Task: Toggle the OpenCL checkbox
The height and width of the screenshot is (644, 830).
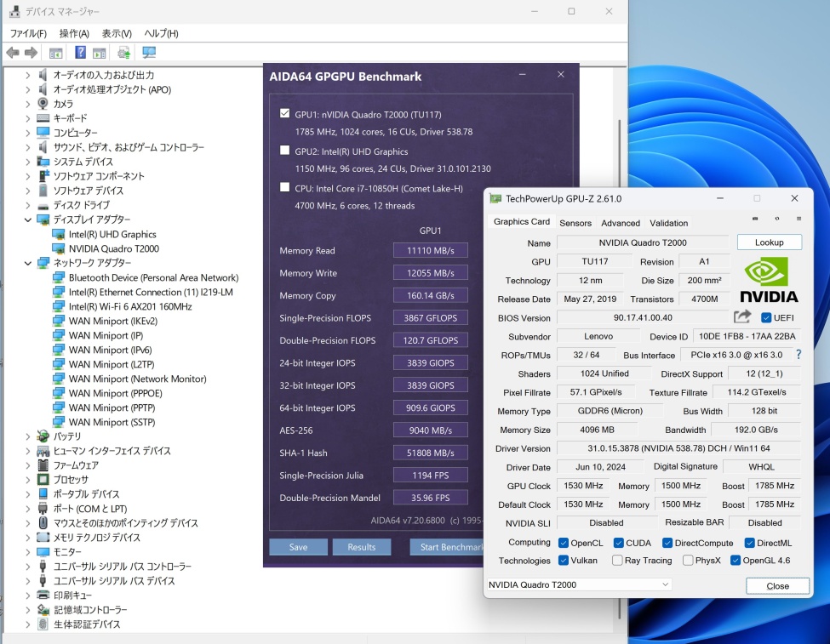Action: tap(564, 543)
